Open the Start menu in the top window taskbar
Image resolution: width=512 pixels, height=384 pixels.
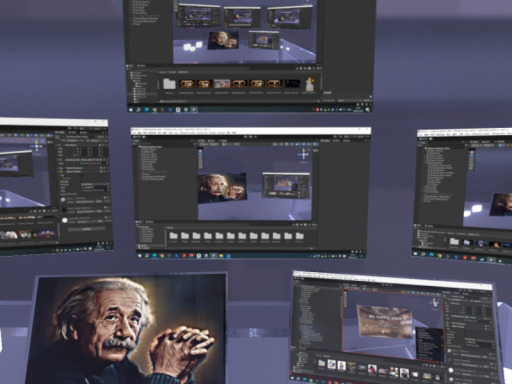point(131,109)
